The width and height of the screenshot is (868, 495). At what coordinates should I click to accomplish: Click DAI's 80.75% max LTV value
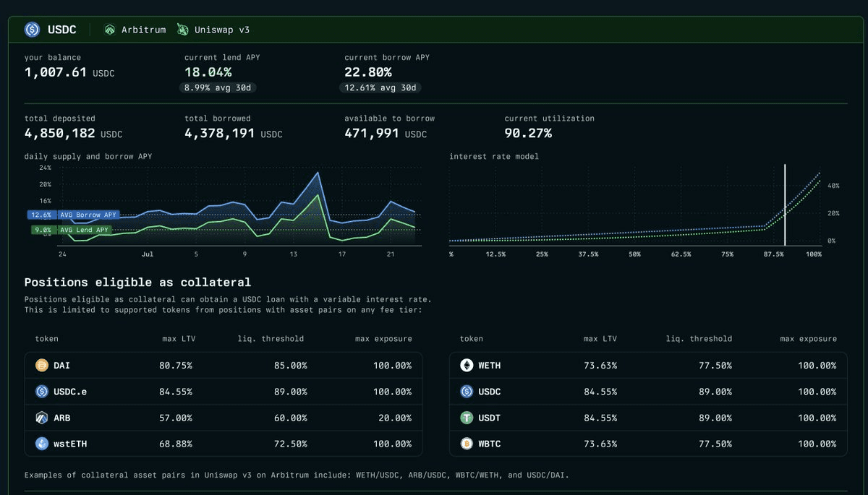tap(176, 366)
